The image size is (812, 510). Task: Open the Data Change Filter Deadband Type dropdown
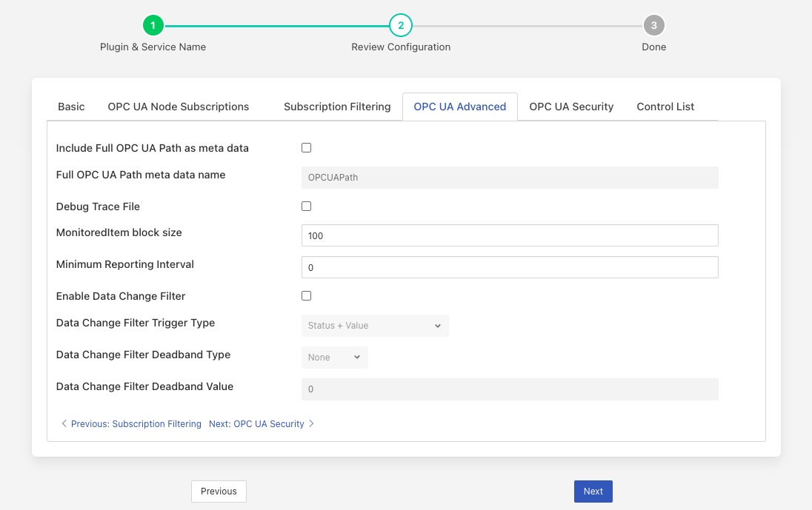click(334, 357)
